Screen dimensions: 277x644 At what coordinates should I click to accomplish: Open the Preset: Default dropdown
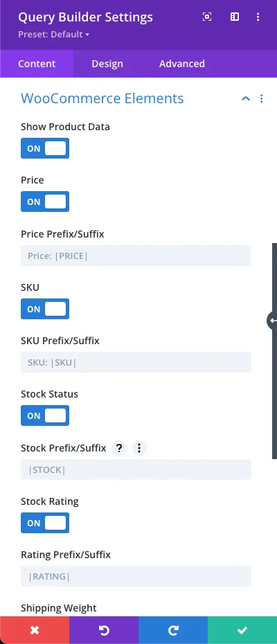[x=54, y=35]
